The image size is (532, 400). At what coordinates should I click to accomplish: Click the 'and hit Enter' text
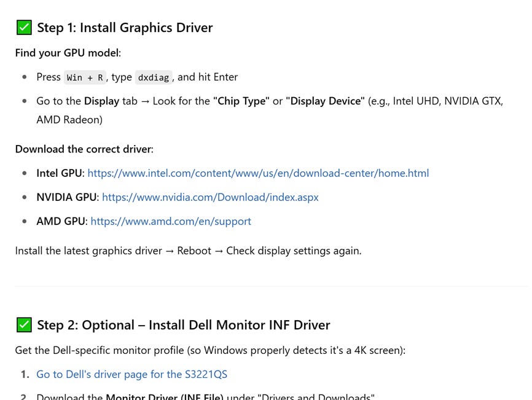pos(208,77)
